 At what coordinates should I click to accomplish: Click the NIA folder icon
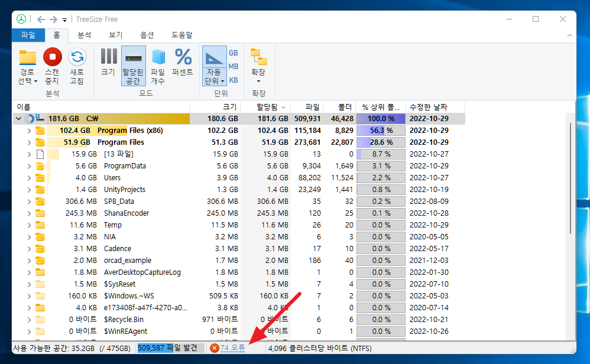tap(40, 237)
